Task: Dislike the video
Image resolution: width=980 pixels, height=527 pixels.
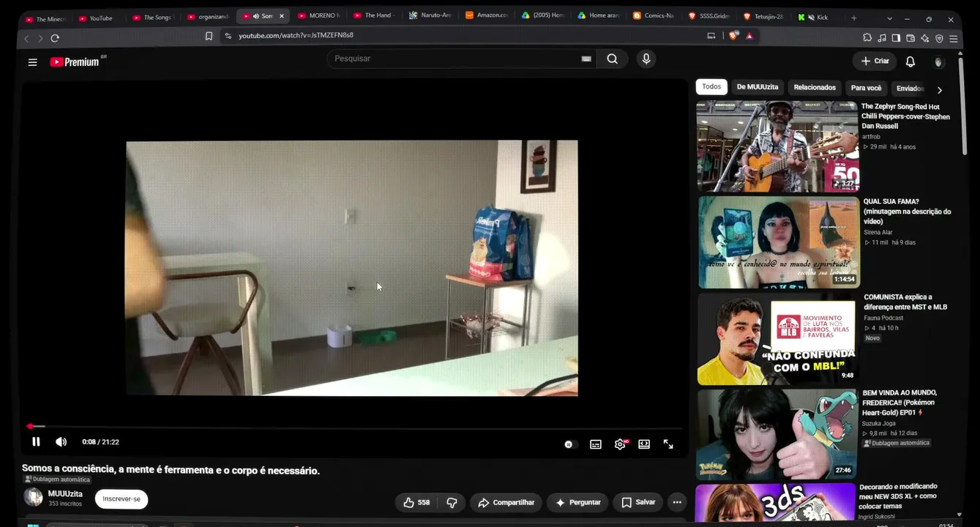Action: [452, 503]
